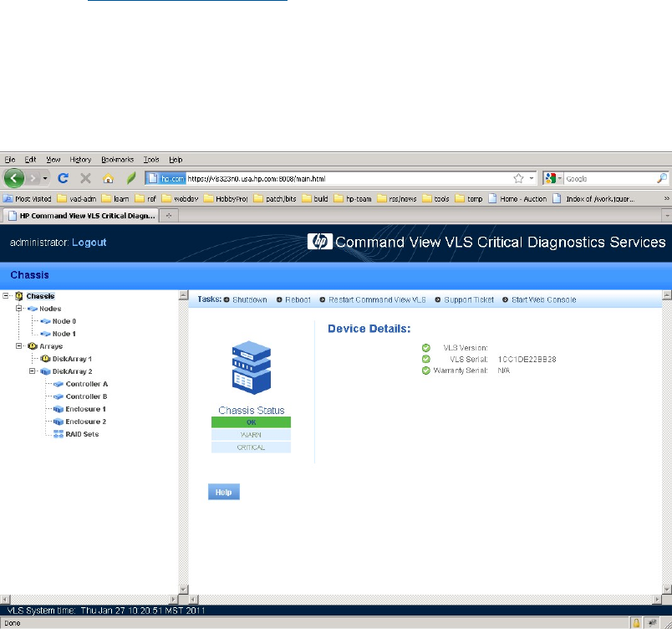This screenshot has width=672, height=629.
Task: Open a new tab with the plus button
Action: (169, 216)
